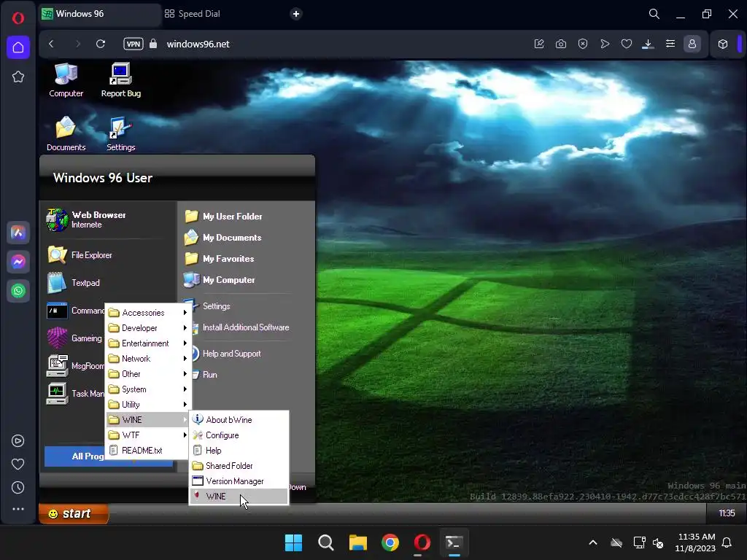Image resolution: width=747 pixels, height=560 pixels.
Task: Open My Computer in start menu
Action: (220, 280)
